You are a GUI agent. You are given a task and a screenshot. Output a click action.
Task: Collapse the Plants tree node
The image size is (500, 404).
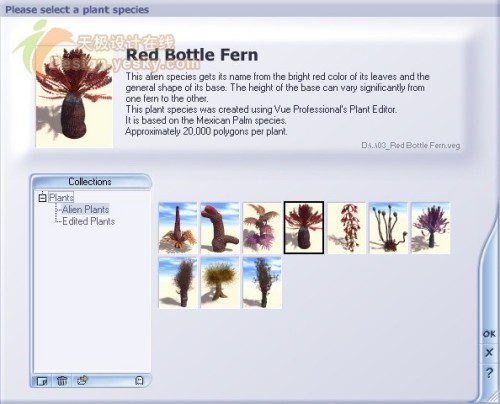[x=42, y=198]
